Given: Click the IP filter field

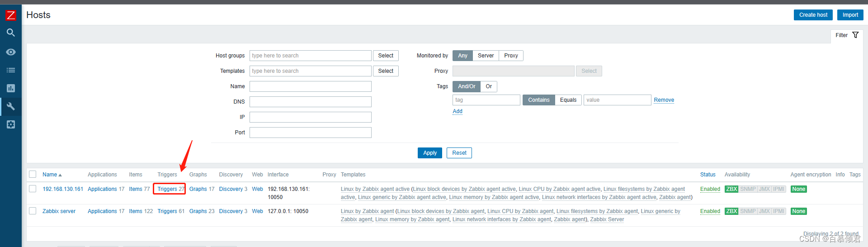Looking at the screenshot, I should (x=311, y=117).
